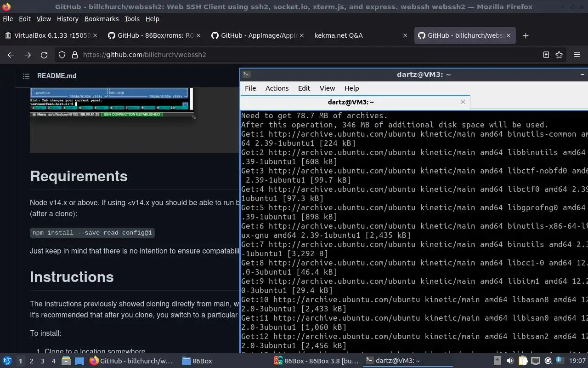
Task: Close the GitHub 86Box/roms browser tab
Action: tap(198, 35)
